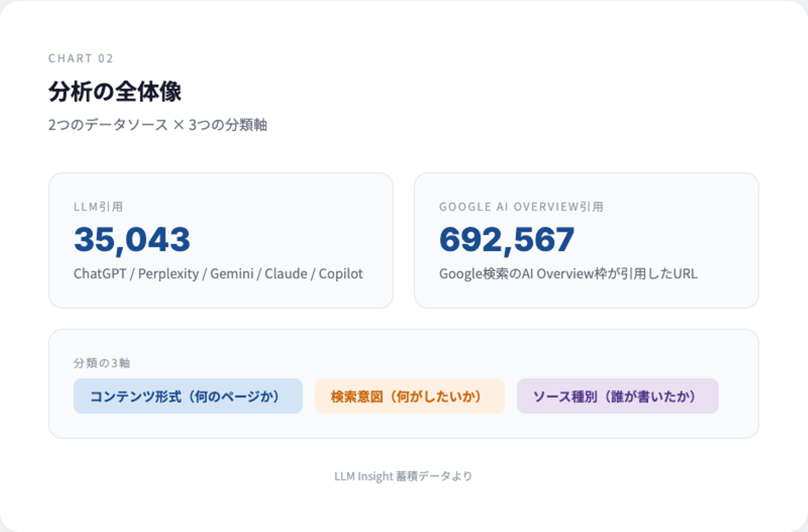Click the CHART 02 label

[x=81, y=58]
